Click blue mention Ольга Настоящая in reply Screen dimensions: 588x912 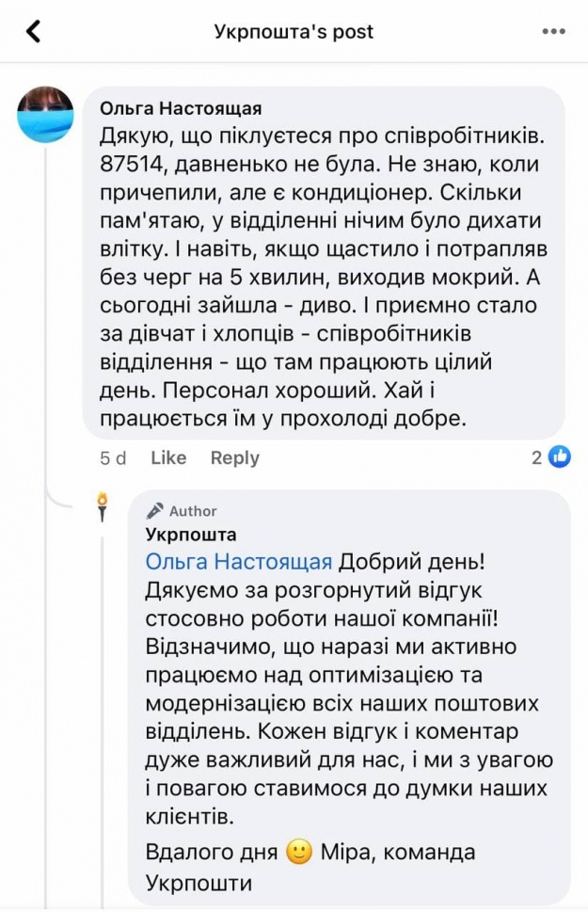point(239,562)
